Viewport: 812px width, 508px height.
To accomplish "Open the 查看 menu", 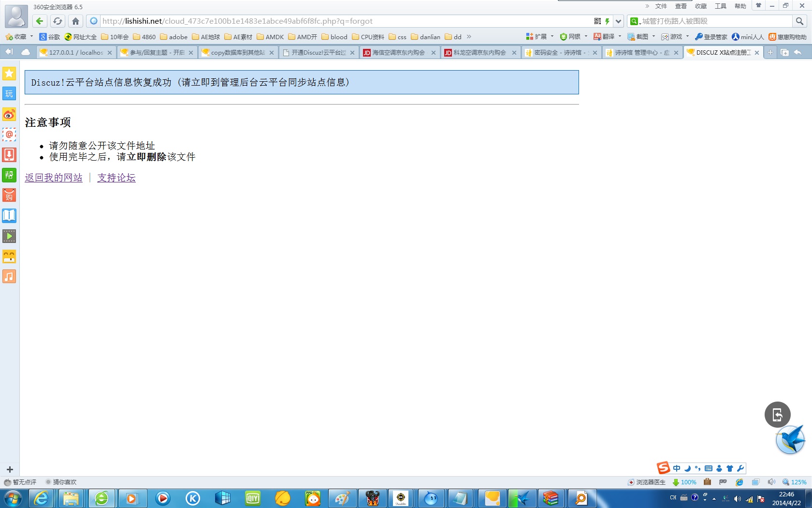I will 681,6.
